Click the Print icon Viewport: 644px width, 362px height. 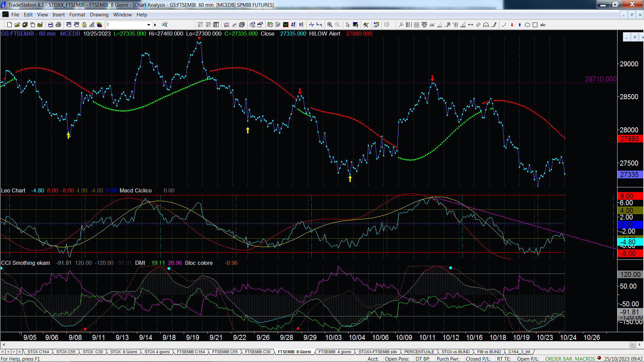tap(58, 25)
